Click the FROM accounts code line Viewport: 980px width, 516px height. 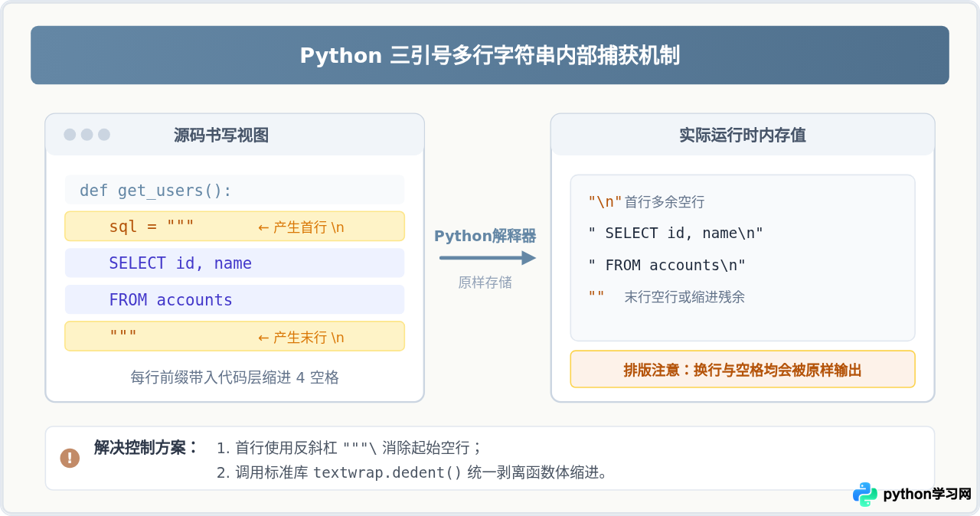pos(234,299)
